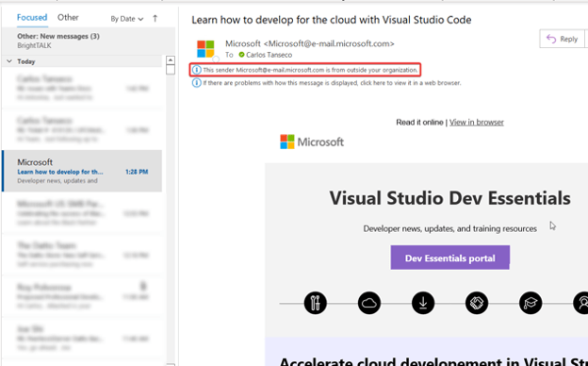Image resolution: width=588 pixels, height=366 pixels.
Task: Click the email subject line heading
Action: (x=332, y=20)
